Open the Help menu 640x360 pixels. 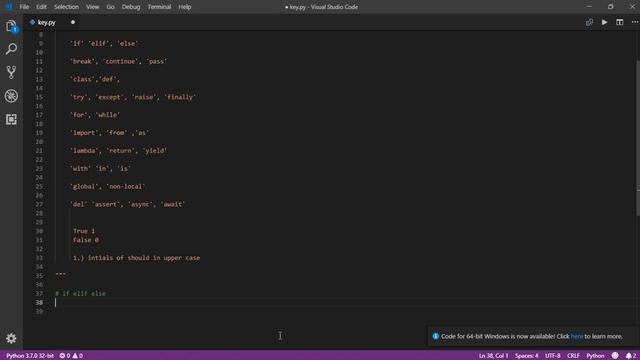click(184, 7)
